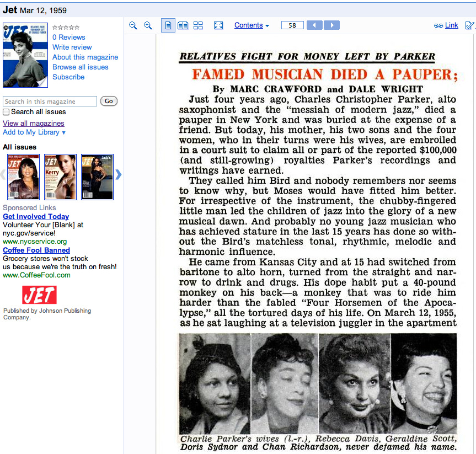Open View all magazines link
The image size is (476, 454).
tap(34, 124)
